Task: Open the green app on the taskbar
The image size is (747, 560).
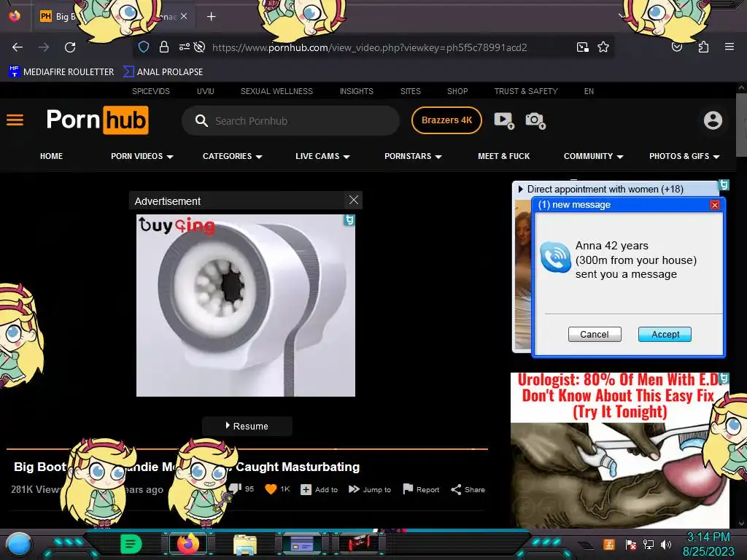Action: (x=131, y=544)
